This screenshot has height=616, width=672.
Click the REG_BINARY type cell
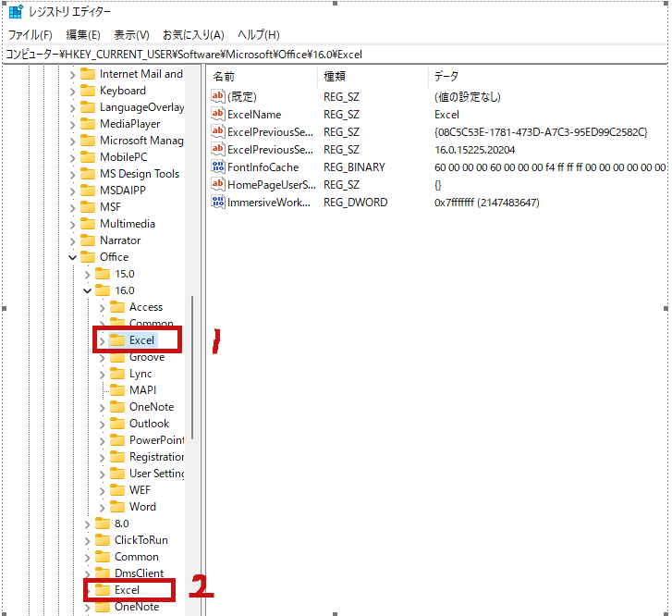point(354,166)
